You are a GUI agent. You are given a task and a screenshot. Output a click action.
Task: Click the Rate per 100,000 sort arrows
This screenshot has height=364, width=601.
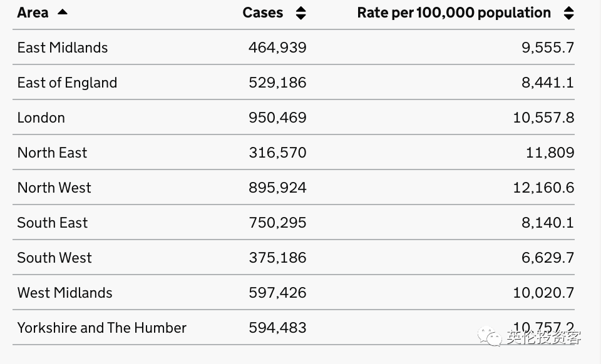(568, 13)
